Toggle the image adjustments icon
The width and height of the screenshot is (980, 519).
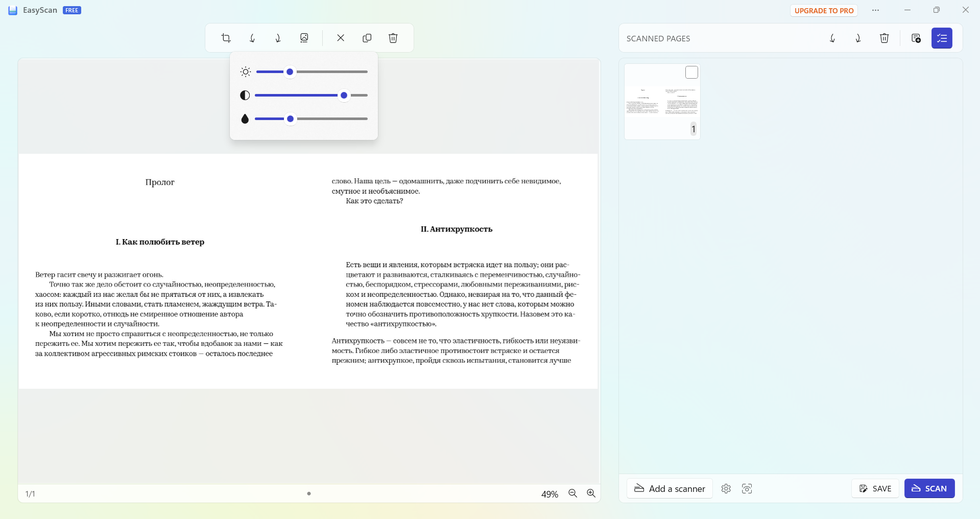point(304,38)
